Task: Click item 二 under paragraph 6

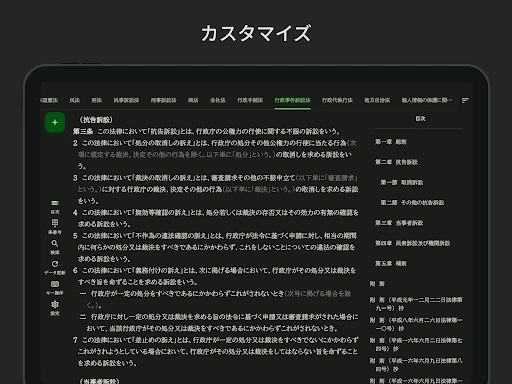Action: 219,323
